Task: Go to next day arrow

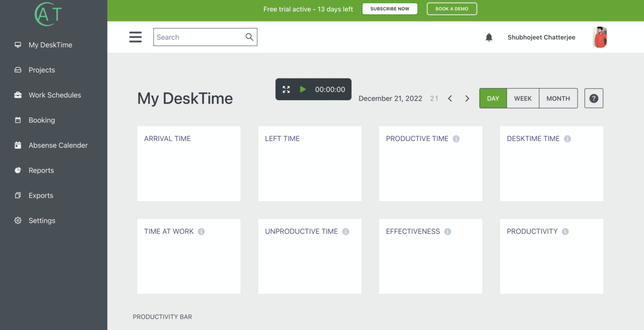Action: click(467, 98)
